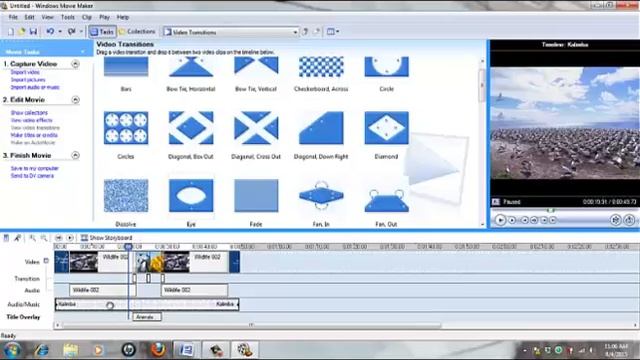Viewport: 640px width, 360px height.
Task: Select the Diagonal, Down Right transition
Action: 321,128
